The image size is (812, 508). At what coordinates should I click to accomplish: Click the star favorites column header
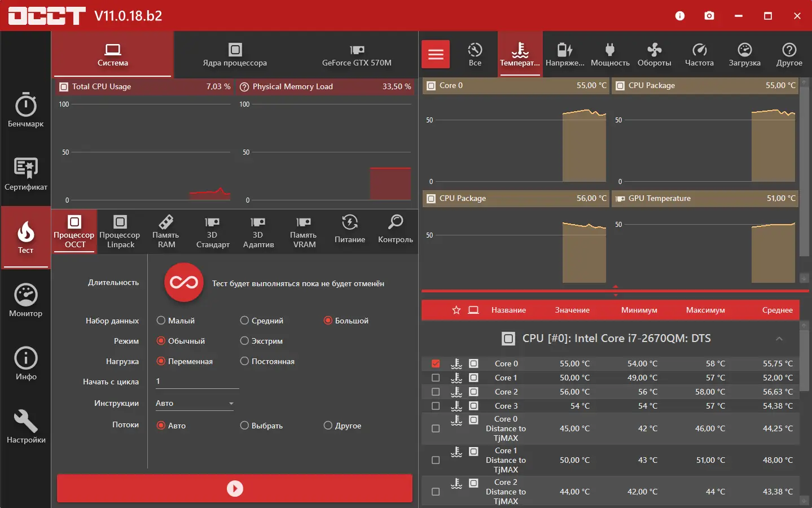[457, 310]
